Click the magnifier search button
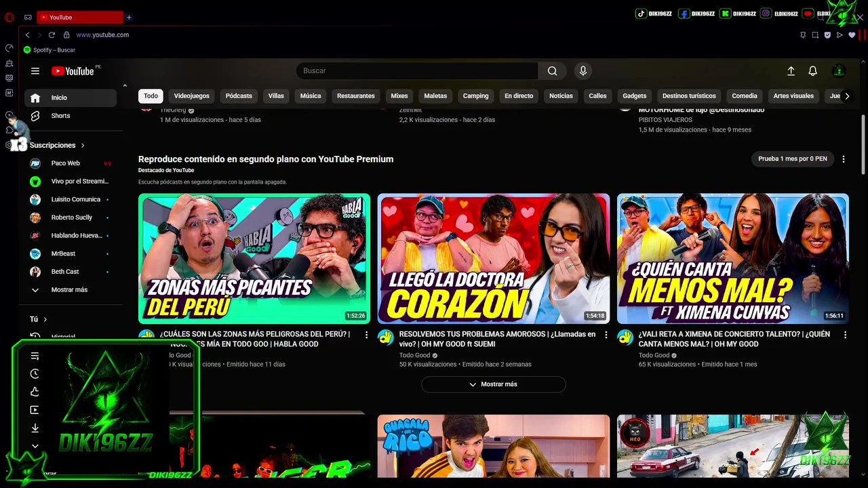The image size is (868, 488). 553,70
